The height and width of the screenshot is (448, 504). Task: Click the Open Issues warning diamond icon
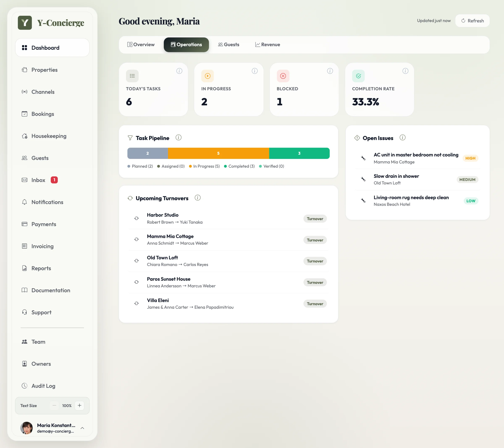(357, 138)
